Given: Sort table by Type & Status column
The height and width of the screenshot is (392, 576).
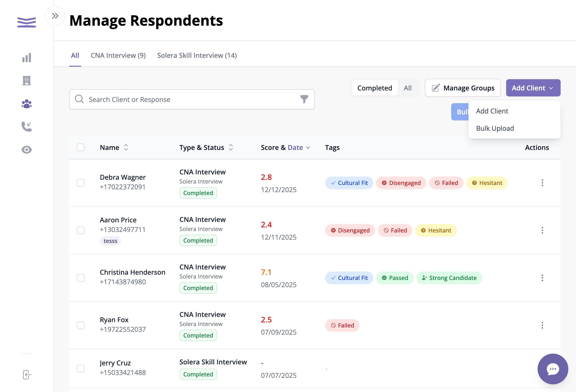Looking at the screenshot, I should point(206,148).
